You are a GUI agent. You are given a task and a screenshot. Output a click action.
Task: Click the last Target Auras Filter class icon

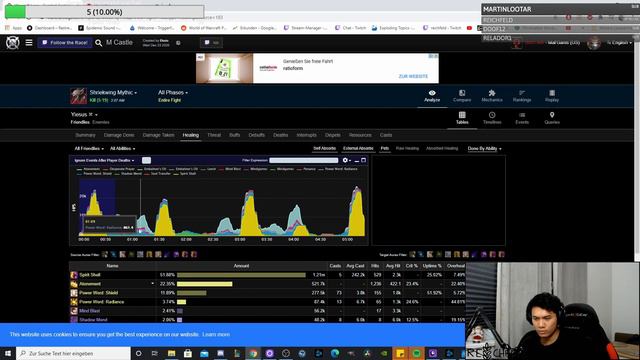point(502,255)
